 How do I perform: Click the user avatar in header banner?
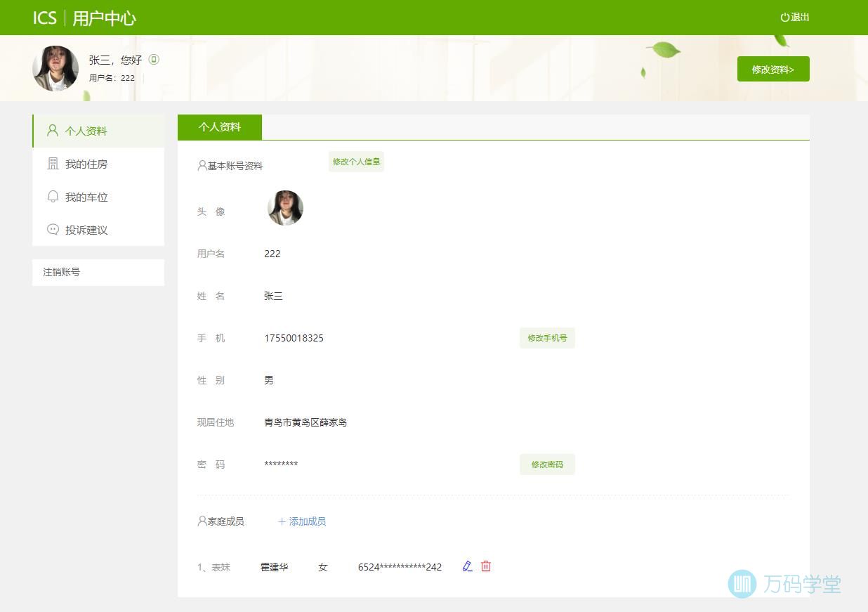point(55,69)
